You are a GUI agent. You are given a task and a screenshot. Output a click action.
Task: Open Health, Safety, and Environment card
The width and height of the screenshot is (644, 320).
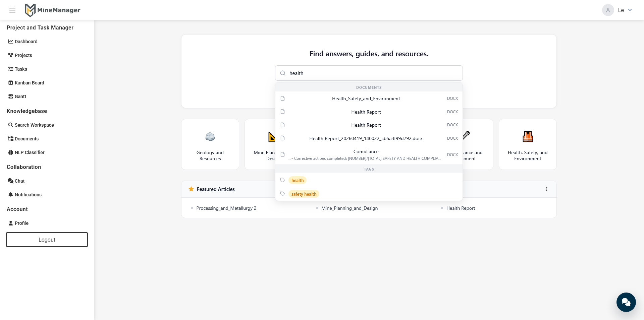point(528,144)
